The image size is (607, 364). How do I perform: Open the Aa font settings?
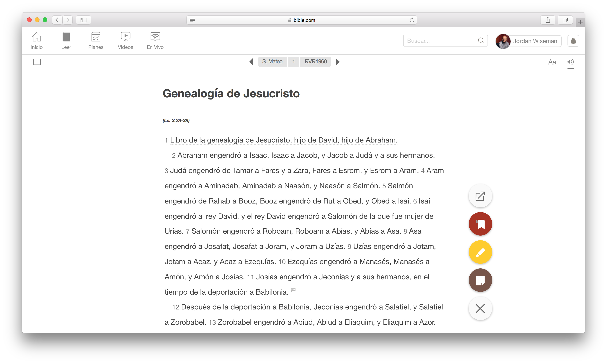[x=552, y=62]
